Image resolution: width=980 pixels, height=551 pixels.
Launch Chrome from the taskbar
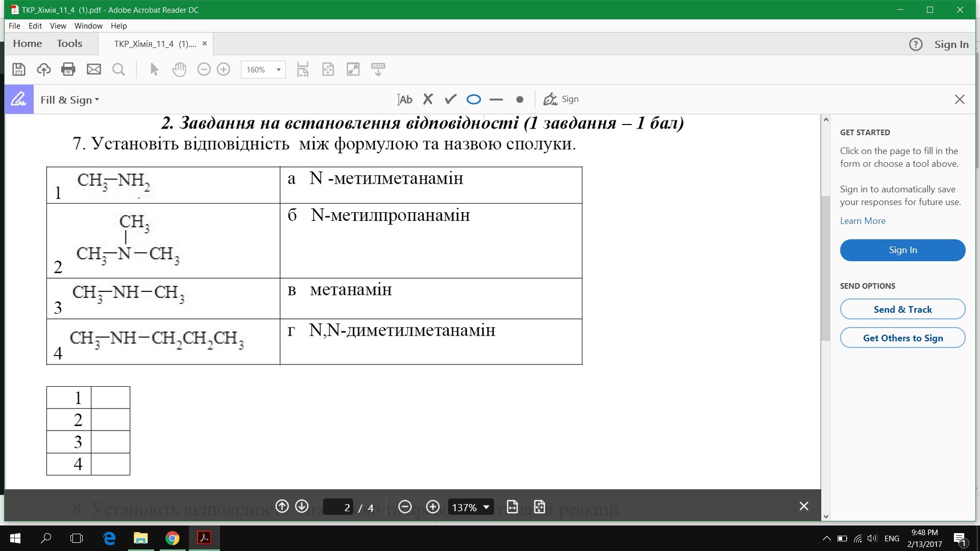click(x=173, y=538)
